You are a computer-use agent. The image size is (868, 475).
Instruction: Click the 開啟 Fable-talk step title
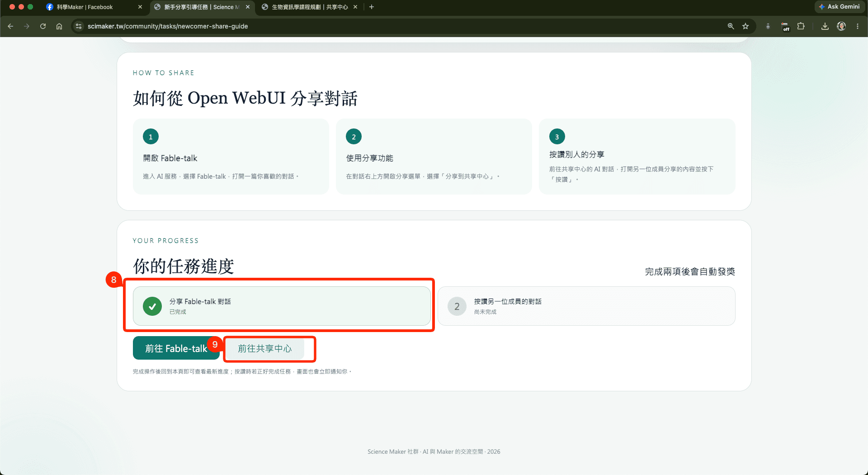coord(170,158)
